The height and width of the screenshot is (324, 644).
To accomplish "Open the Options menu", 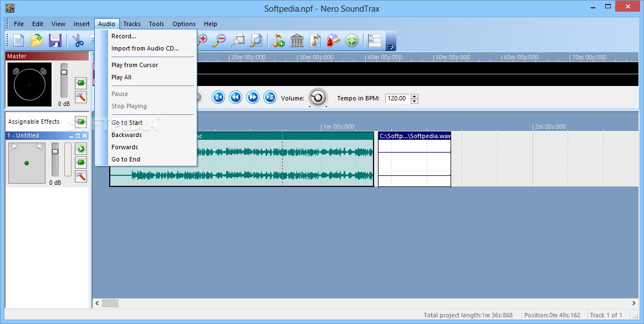I will coord(184,24).
